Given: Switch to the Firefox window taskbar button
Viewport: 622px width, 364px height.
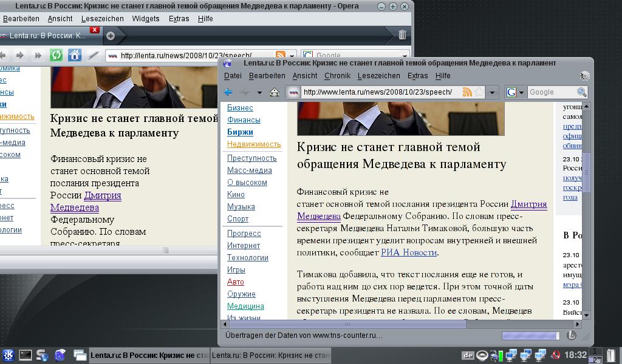Looking at the screenshot, I should click(x=270, y=356).
